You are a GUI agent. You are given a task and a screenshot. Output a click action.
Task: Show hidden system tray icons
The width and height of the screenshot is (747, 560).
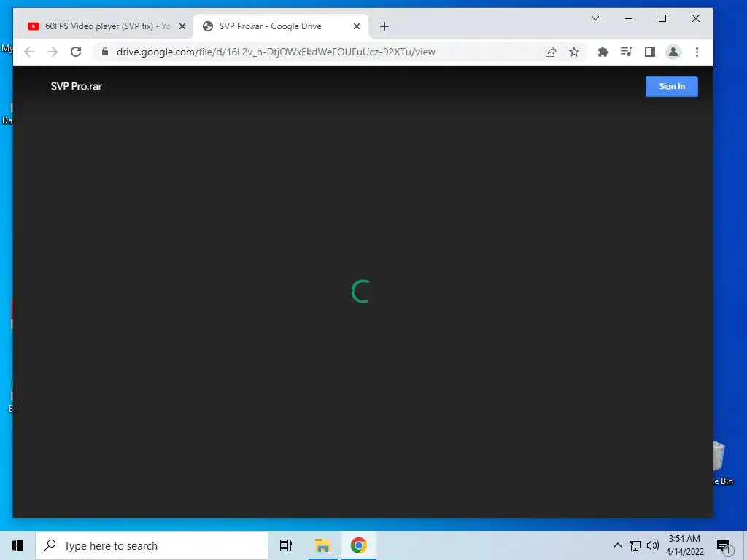coord(617,545)
